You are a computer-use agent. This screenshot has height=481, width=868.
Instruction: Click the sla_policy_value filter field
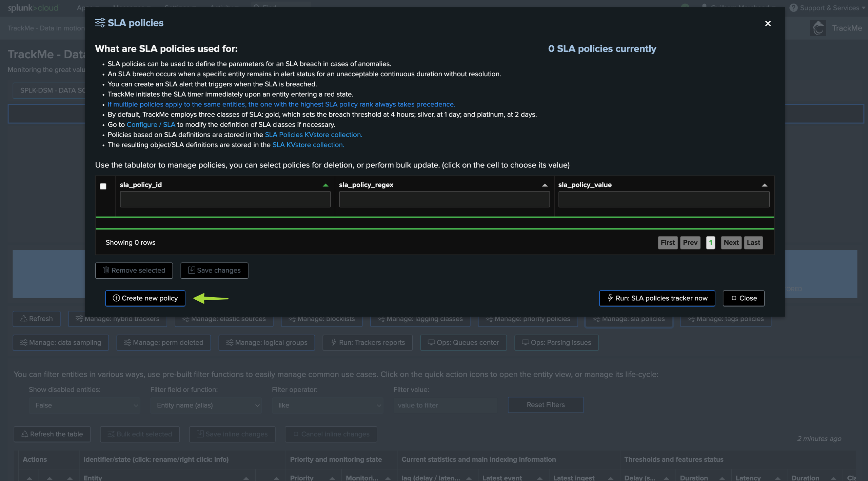[x=664, y=199]
